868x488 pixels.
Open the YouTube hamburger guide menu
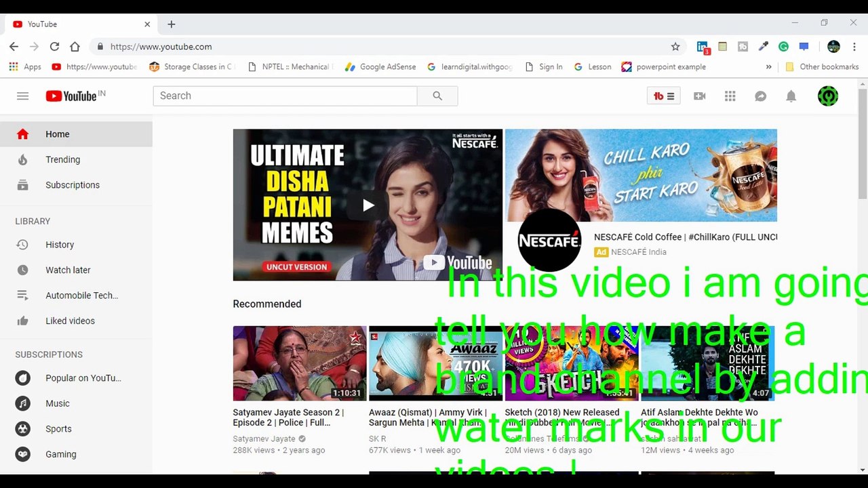click(22, 96)
